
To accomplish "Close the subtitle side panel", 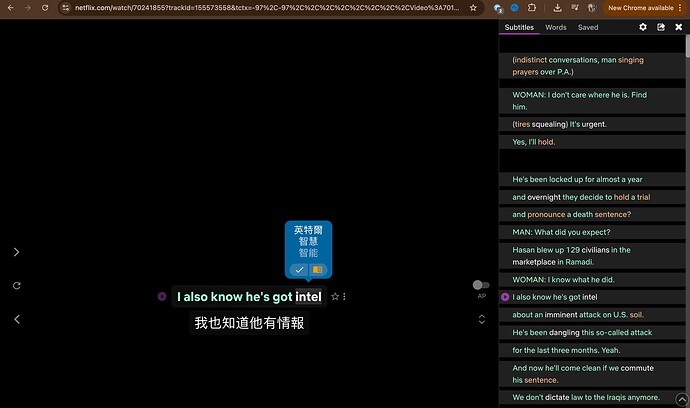I will pos(679,27).
